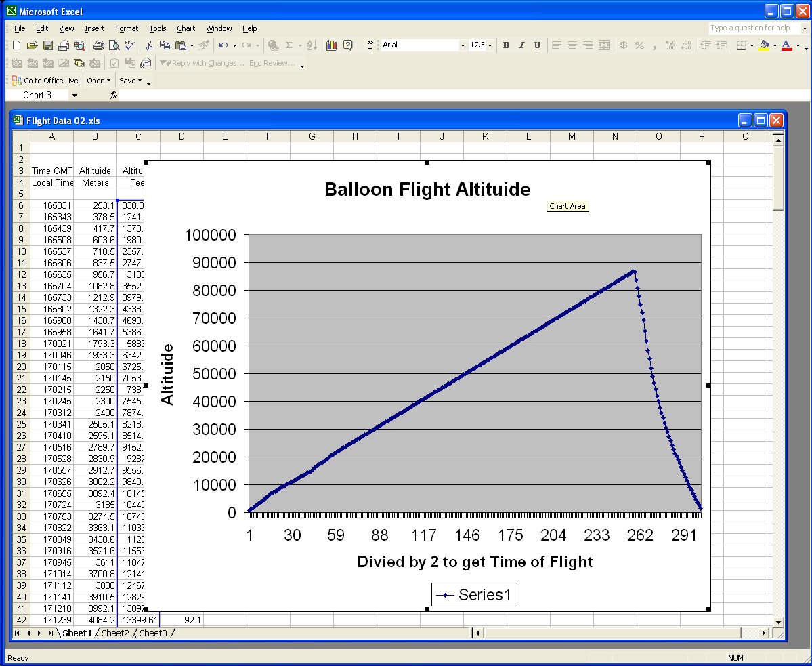Expand the Borders dropdown arrow
The width and height of the screenshot is (812, 666).
click(752, 45)
